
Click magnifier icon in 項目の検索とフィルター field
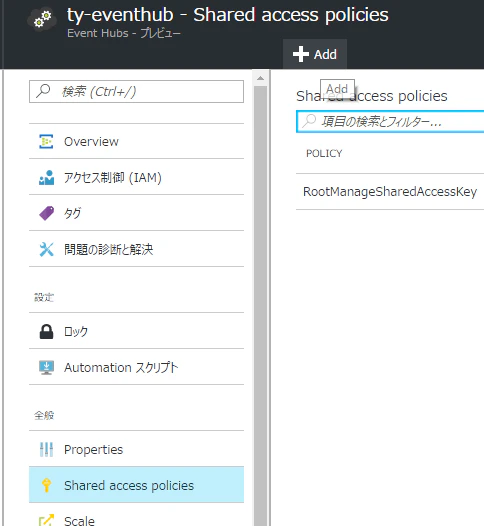[309, 121]
